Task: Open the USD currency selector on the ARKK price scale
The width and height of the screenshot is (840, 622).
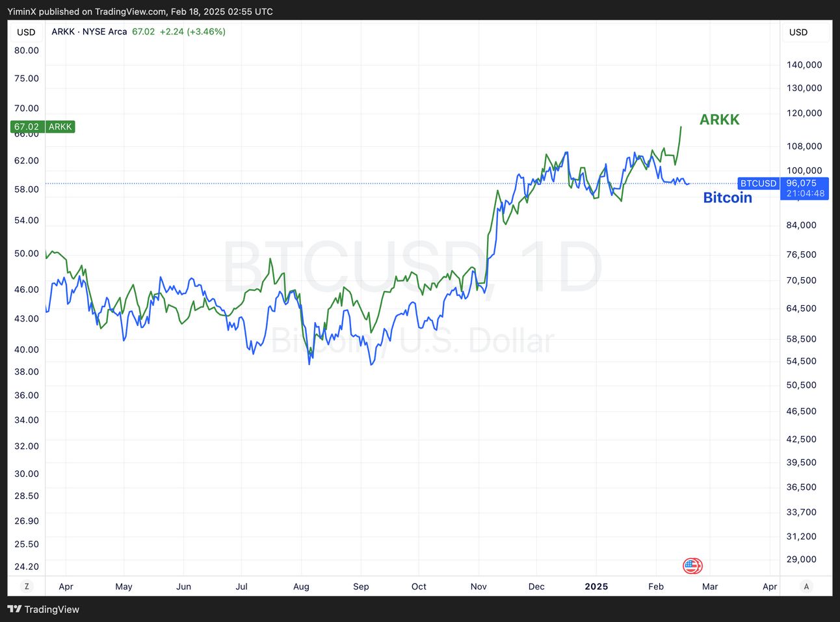Action: pyautogui.click(x=26, y=32)
